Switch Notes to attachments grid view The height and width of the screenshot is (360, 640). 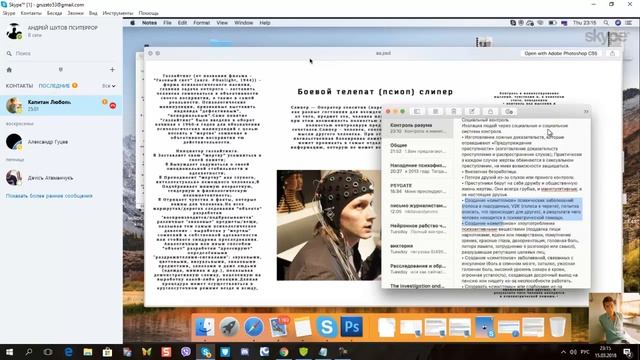click(436, 111)
